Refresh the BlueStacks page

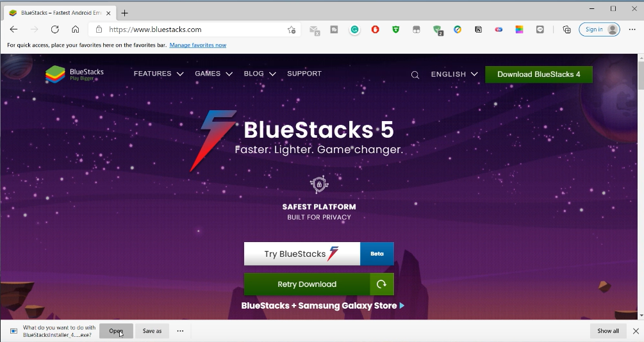54,29
